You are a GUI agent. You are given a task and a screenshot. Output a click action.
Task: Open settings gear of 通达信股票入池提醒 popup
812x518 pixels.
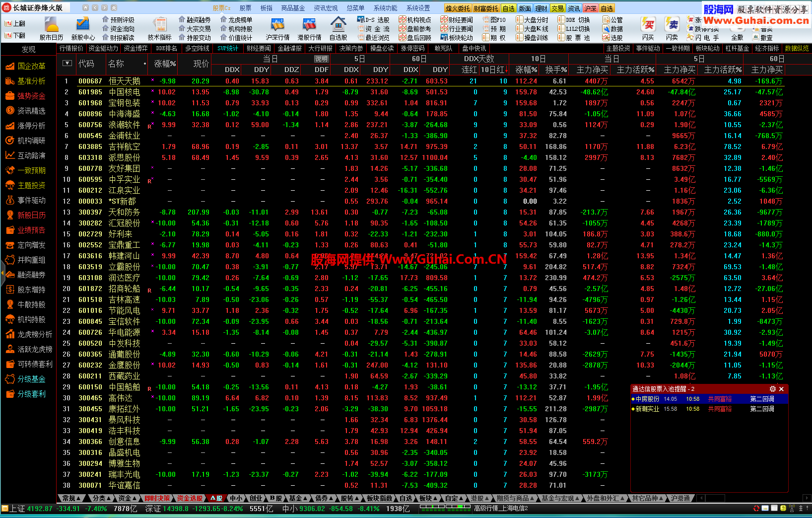tap(772, 389)
